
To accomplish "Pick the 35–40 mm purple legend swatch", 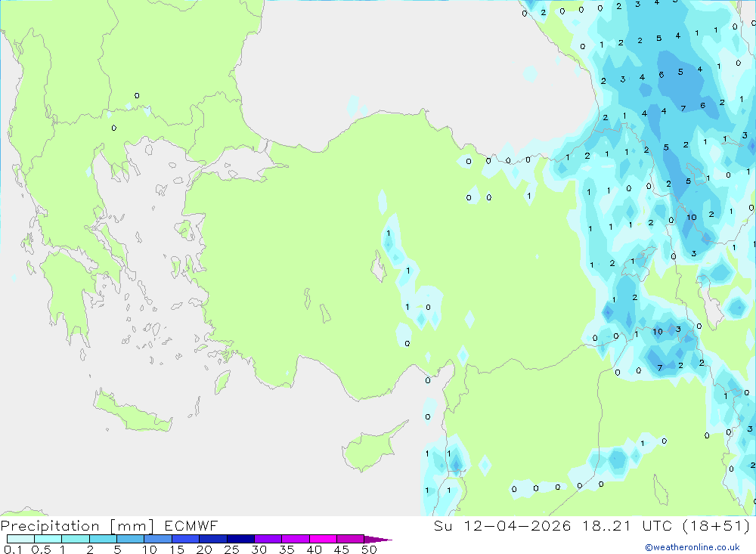I will click(x=296, y=539).
